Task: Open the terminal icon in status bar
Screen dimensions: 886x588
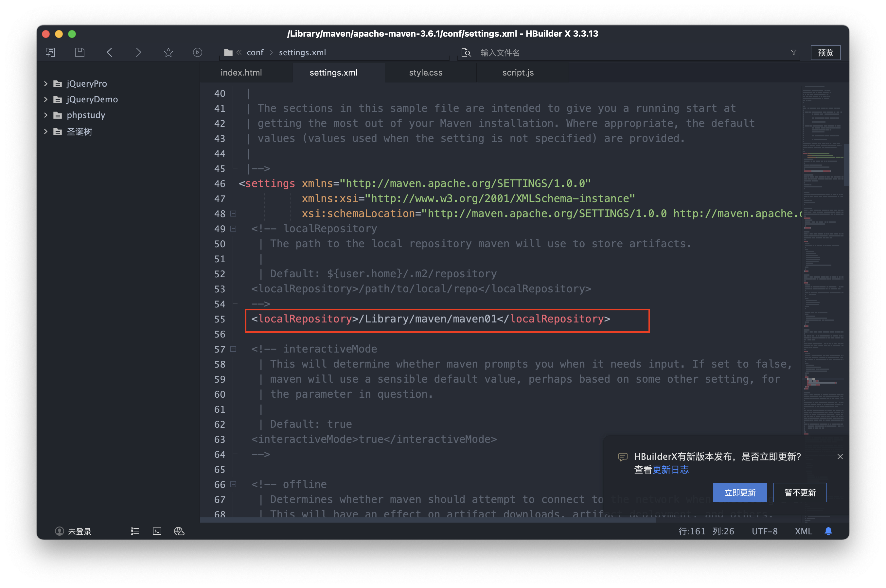Action: [x=157, y=531]
